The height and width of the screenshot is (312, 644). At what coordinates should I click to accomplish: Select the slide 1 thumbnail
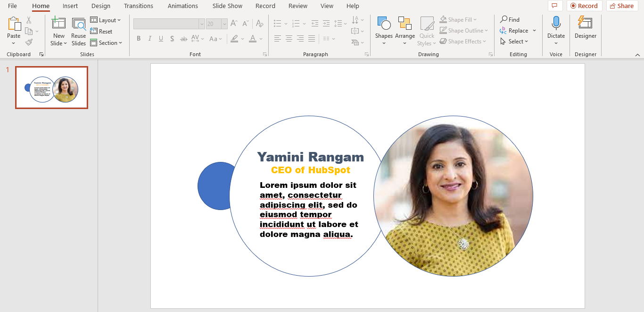(51, 87)
